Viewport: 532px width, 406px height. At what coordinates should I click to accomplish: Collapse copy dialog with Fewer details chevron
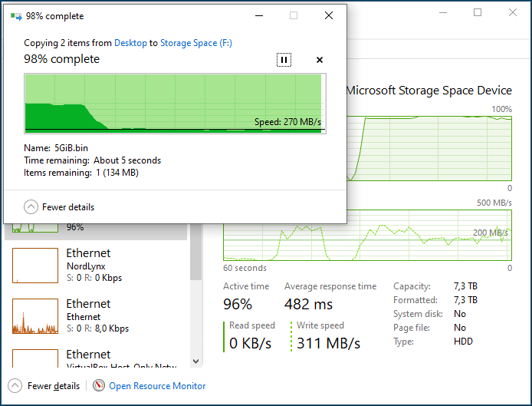31,207
